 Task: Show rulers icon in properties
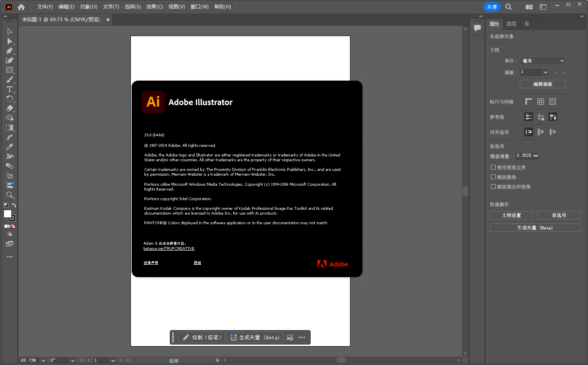[529, 101]
